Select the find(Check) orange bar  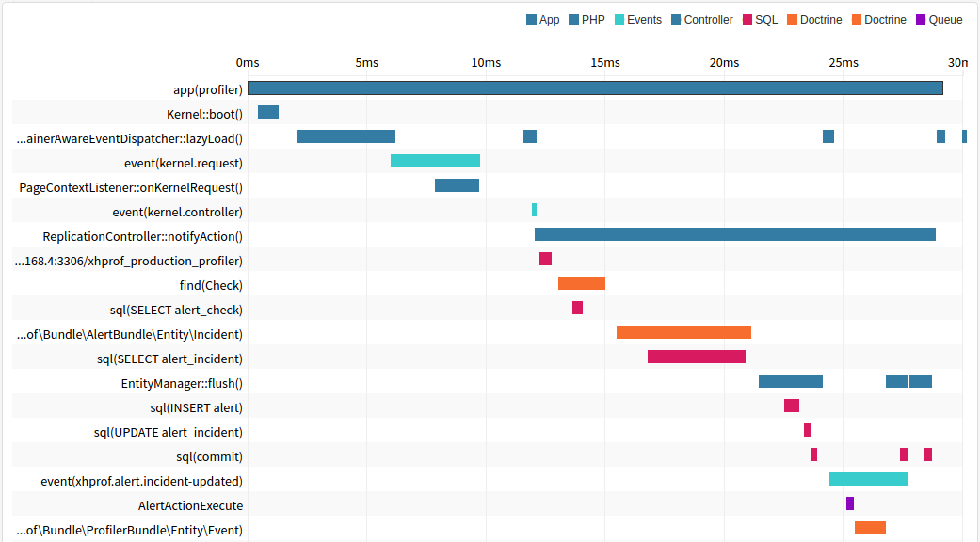coord(581,284)
